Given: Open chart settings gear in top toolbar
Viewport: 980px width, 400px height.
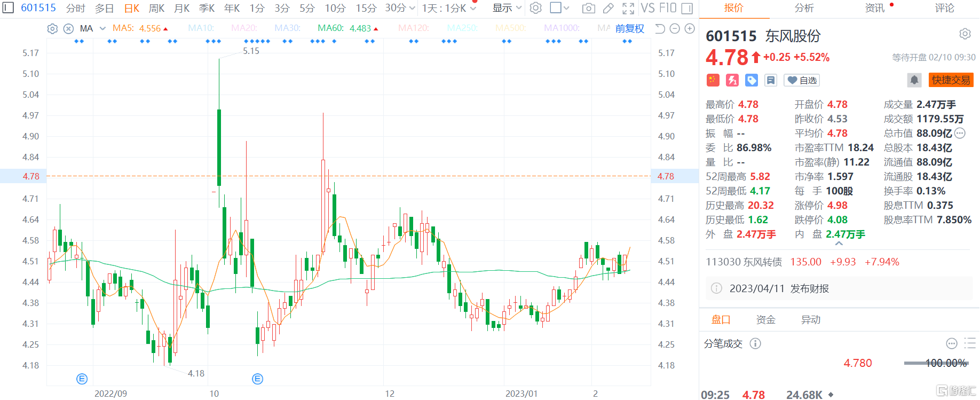Looking at the screenshot, I should [535, 8].
